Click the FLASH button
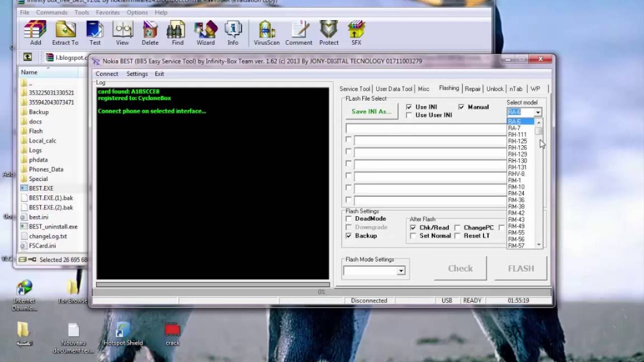The image size is (644, 362). coord(521,268)
